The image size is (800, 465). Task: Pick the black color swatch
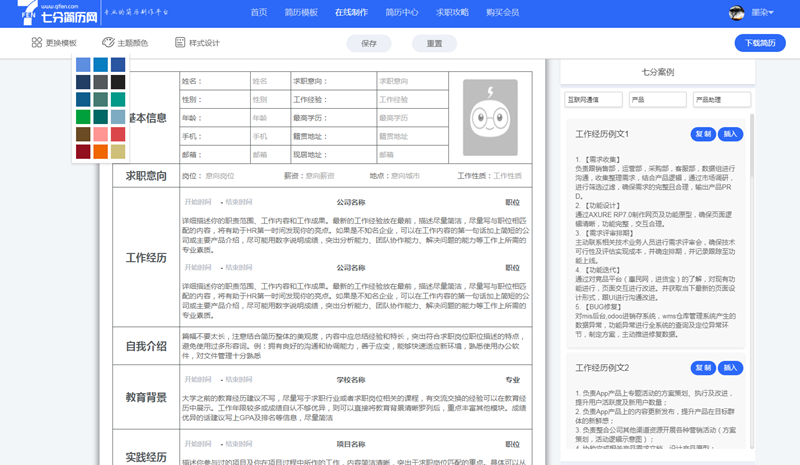(x=118, y=82)
